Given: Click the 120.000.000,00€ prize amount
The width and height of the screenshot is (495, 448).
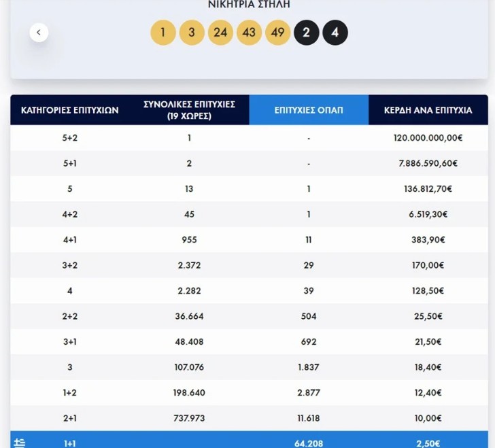Looking at the screenshot, I should click(428, 138).
